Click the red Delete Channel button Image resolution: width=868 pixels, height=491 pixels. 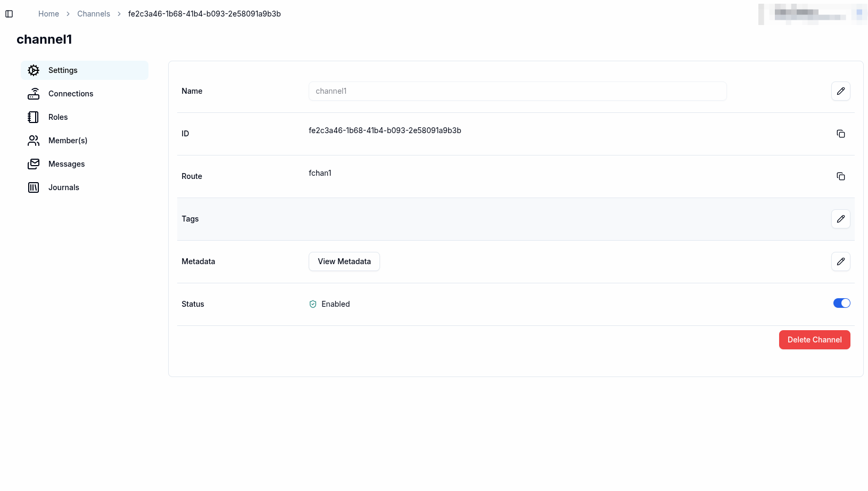[x=814, y=340]
